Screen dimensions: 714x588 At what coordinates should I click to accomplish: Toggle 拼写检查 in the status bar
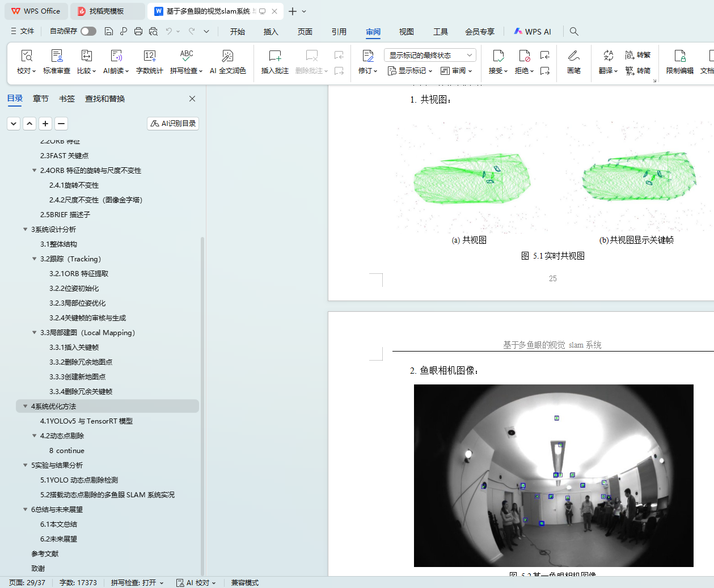137,582
